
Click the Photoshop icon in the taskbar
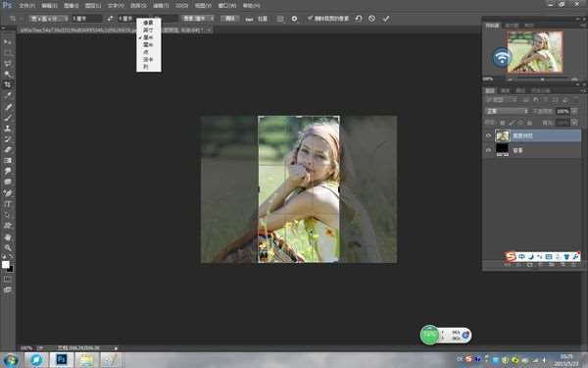point(61,360)
